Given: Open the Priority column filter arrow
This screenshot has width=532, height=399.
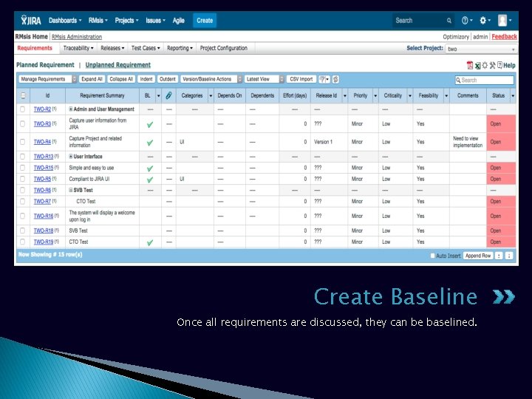Looking at the screenshot, I should [x=375, y=96].
